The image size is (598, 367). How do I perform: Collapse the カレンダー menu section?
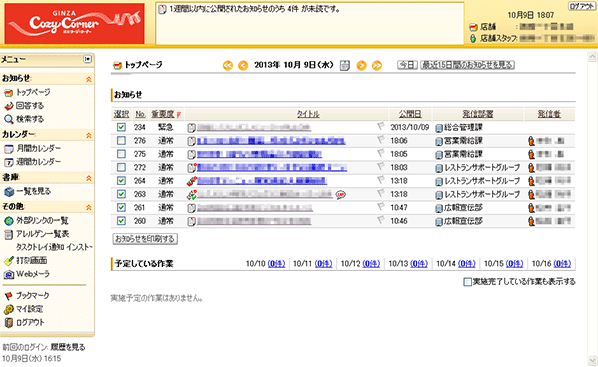click(88, 135)
